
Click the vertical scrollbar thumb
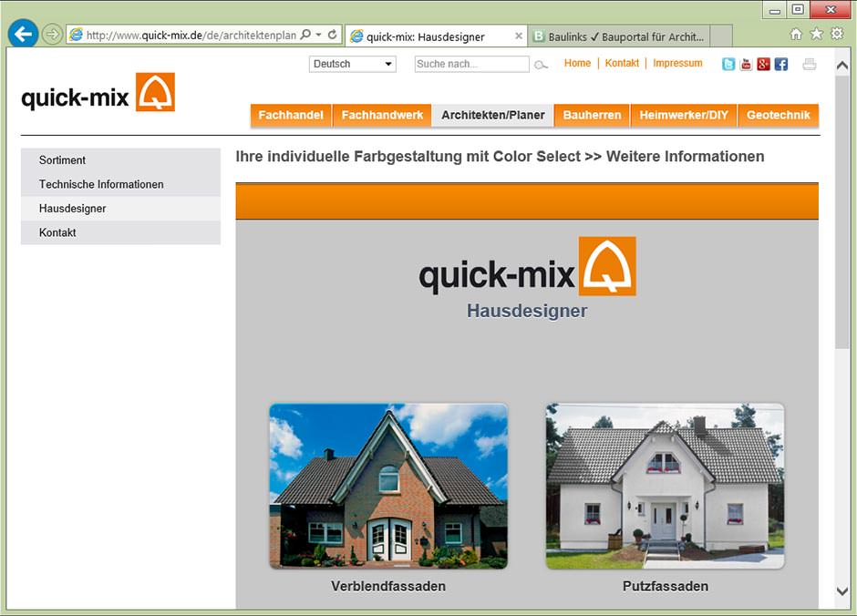click(x=842, y=211)
